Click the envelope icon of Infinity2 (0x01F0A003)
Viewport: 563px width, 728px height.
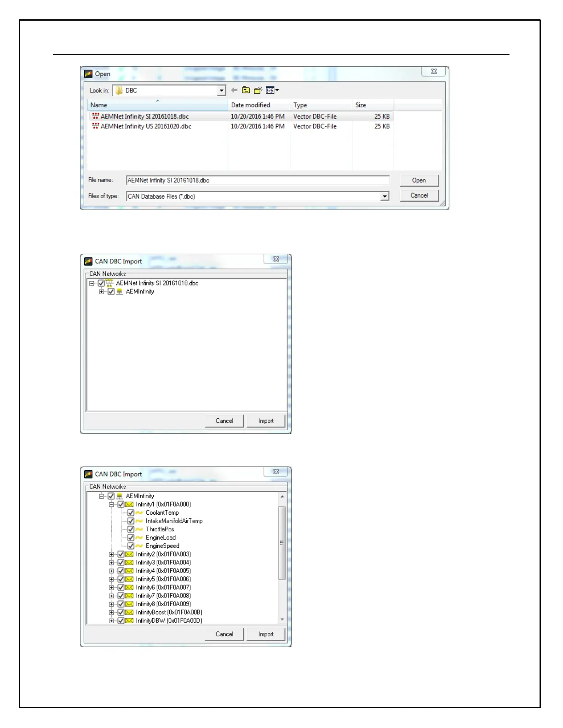pos(130,554)
